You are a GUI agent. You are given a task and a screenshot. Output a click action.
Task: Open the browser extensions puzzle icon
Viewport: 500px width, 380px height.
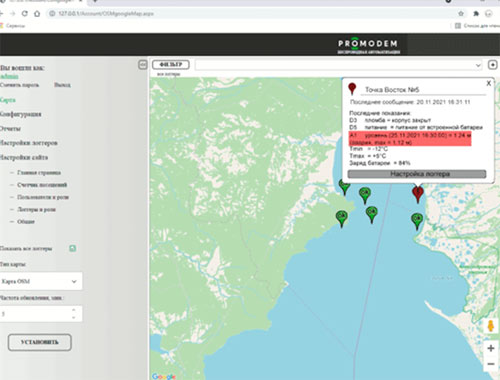pos(476,14)
